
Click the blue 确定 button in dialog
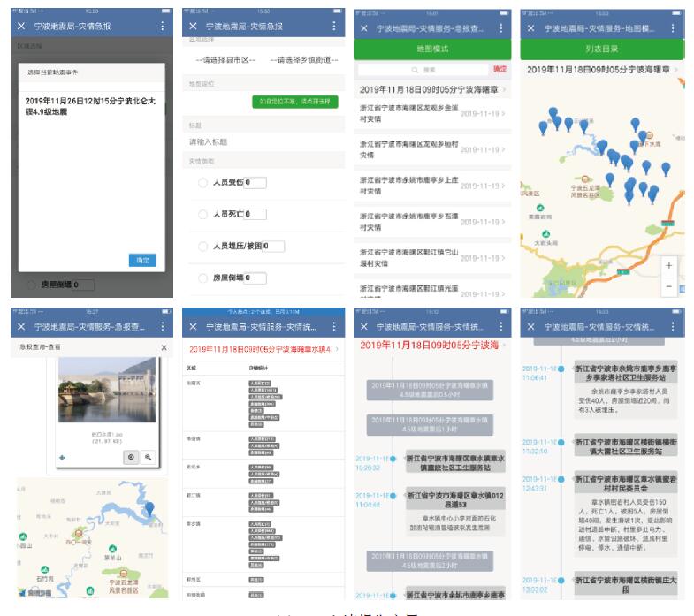[x=142, y=260]
